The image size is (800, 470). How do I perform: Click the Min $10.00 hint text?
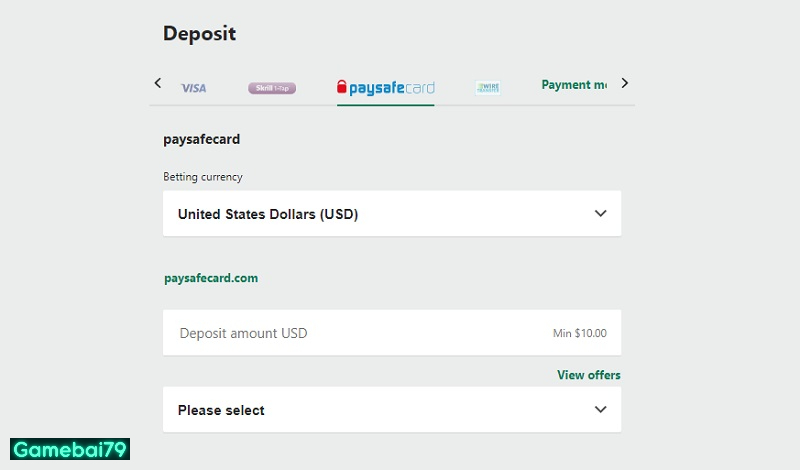[579, 333]
